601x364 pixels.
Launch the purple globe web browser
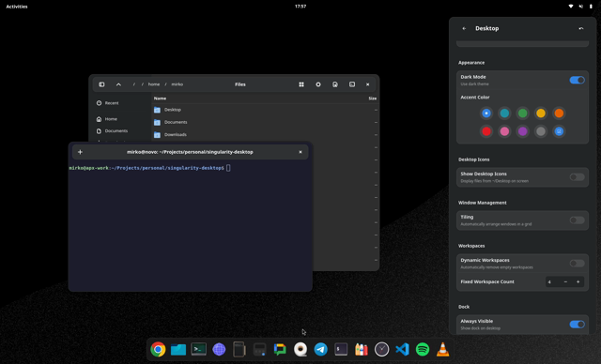pyautogui.click(x=219, y=349)
